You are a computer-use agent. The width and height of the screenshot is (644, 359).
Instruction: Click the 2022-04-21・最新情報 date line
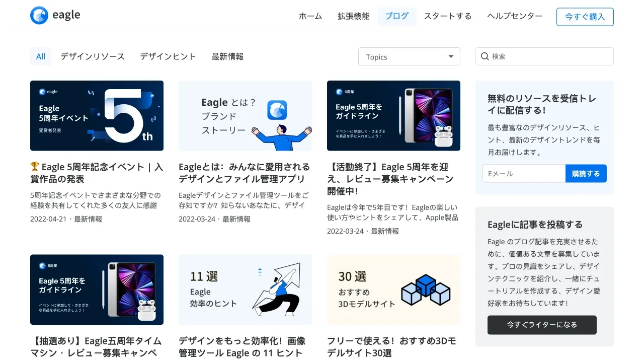(66, 219)
